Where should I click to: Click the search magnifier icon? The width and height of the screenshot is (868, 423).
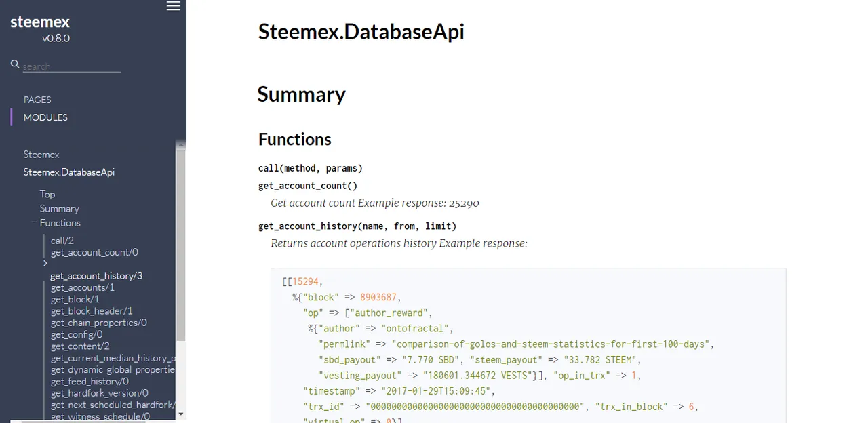[x=15, y=64]
